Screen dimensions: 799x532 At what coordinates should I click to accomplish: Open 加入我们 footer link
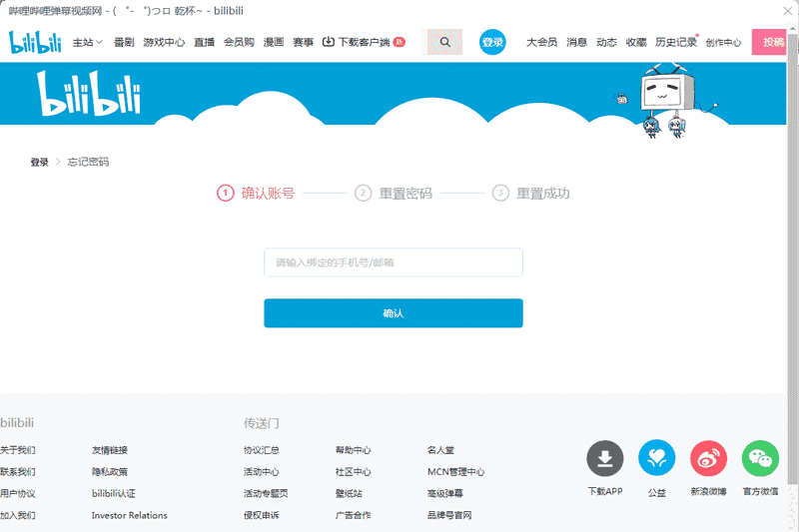18,515
